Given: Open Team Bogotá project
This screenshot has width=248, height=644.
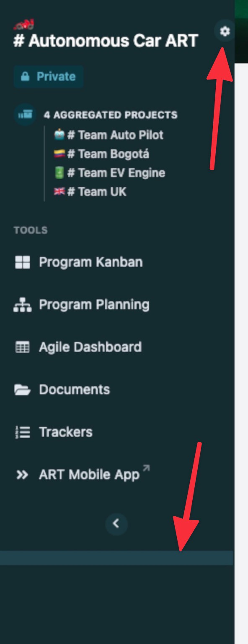Looking at the screenshot, I should [101, 154].
